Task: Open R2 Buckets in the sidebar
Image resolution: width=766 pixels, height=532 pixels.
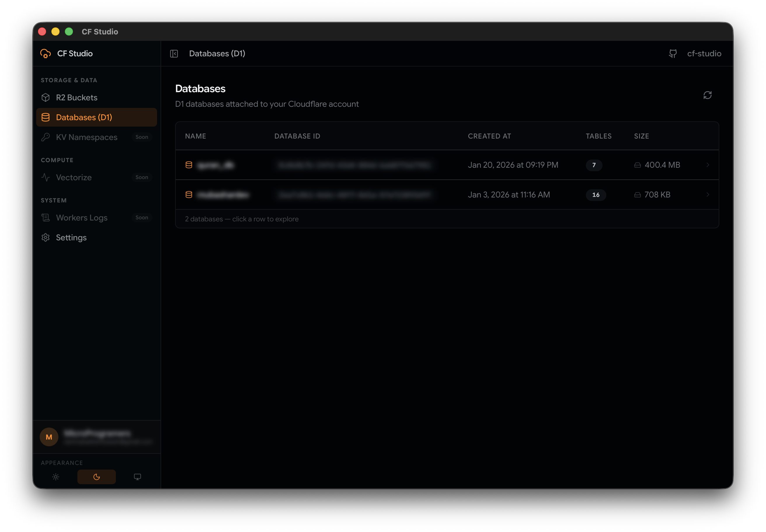Action: 96,98
